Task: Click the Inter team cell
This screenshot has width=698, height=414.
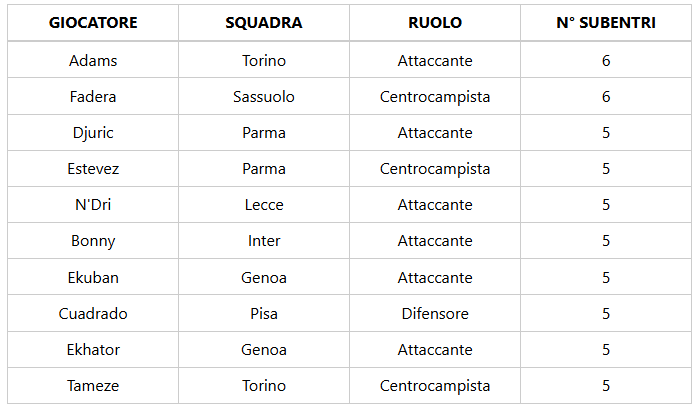Action: 264,241
